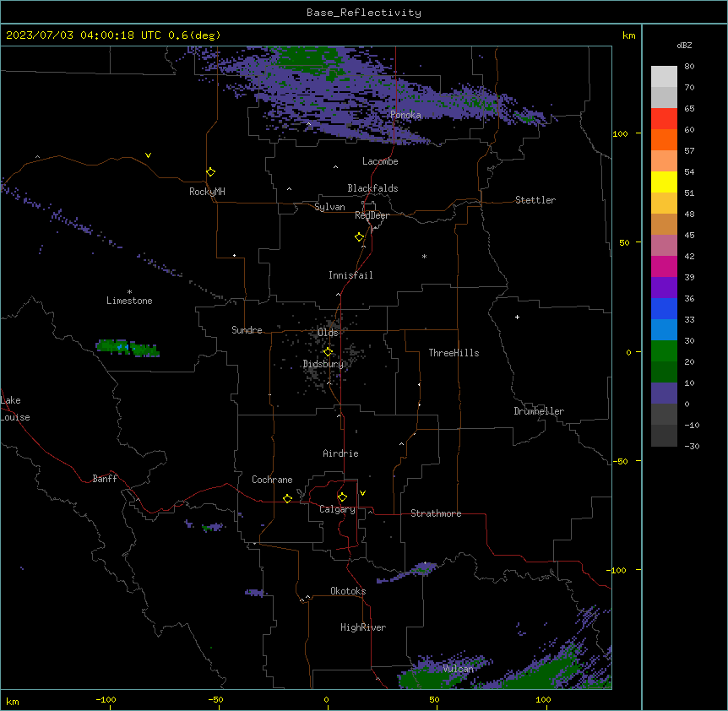Click the Didsbury city label
This screenshot has width=728, height=711.
click(x=323, y=364)
